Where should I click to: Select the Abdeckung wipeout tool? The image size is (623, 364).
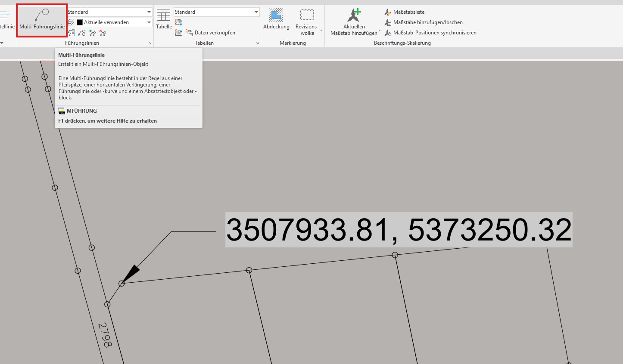coord(276,19)
